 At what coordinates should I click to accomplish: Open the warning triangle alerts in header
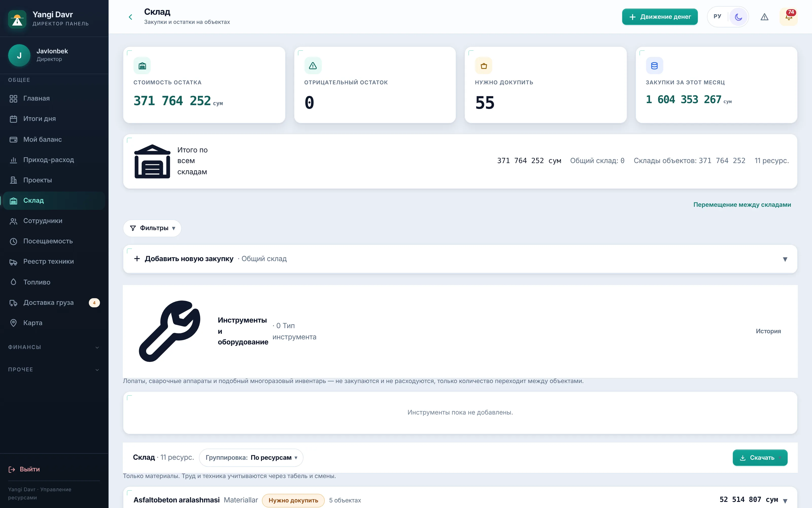click(x=764, y=17)
